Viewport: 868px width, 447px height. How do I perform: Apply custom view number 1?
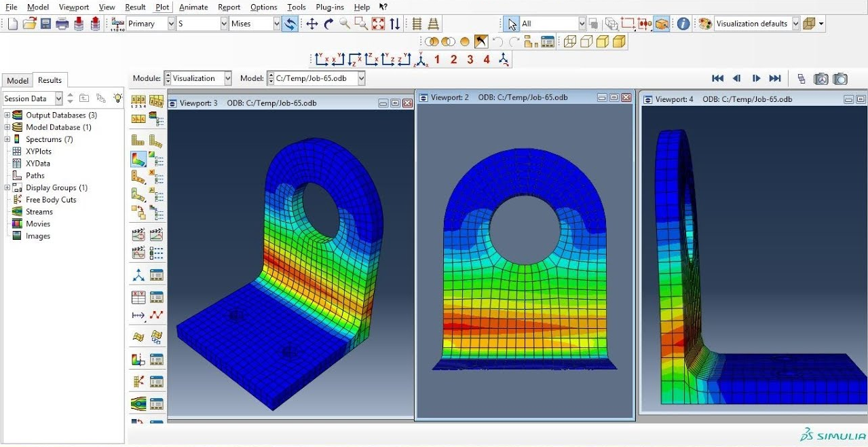(x=437, y=60)
